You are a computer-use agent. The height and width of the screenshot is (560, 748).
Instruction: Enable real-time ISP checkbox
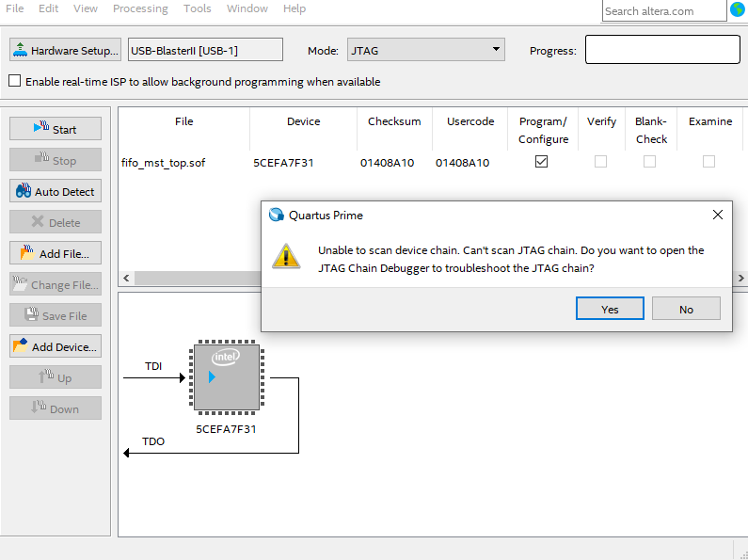15,81
